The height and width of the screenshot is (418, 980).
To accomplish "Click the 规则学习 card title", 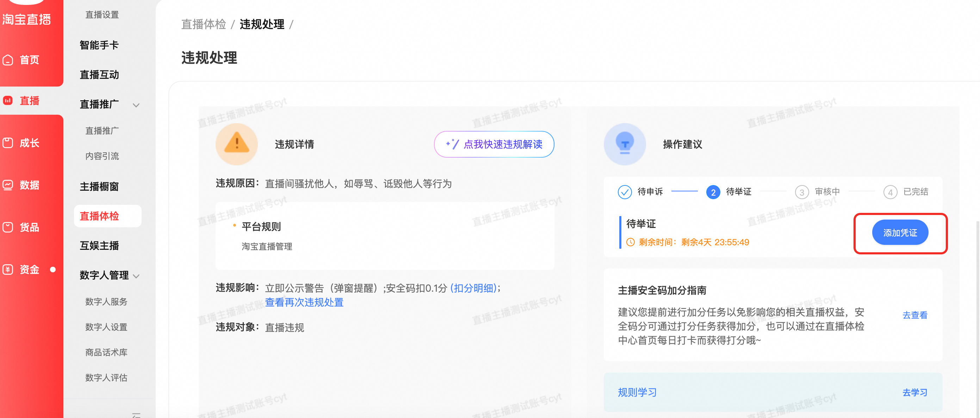I will pos(637,392).
